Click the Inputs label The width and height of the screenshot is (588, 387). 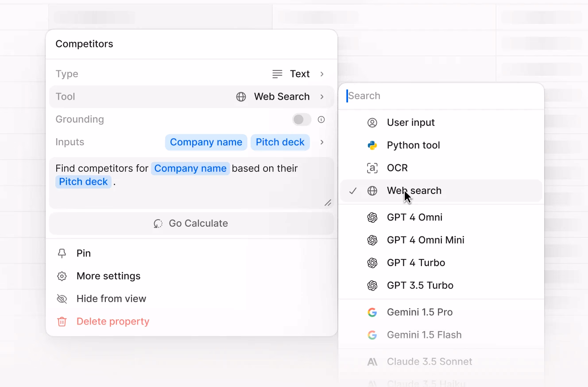70,142
